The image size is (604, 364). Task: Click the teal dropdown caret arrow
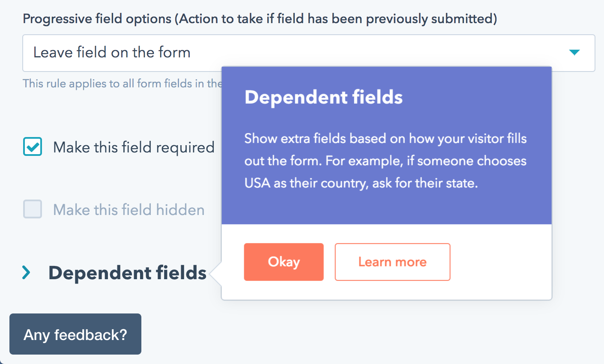pos(574,53)
